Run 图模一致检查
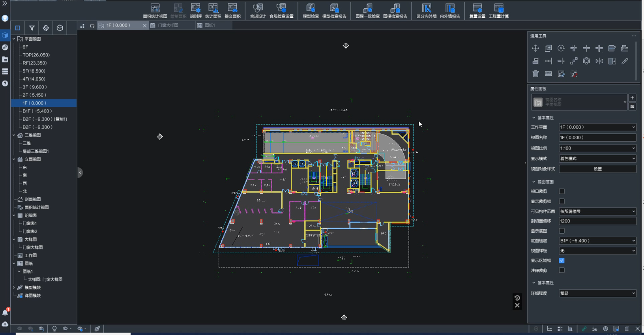This screenshot has width=644, height=335. (367, 11)
